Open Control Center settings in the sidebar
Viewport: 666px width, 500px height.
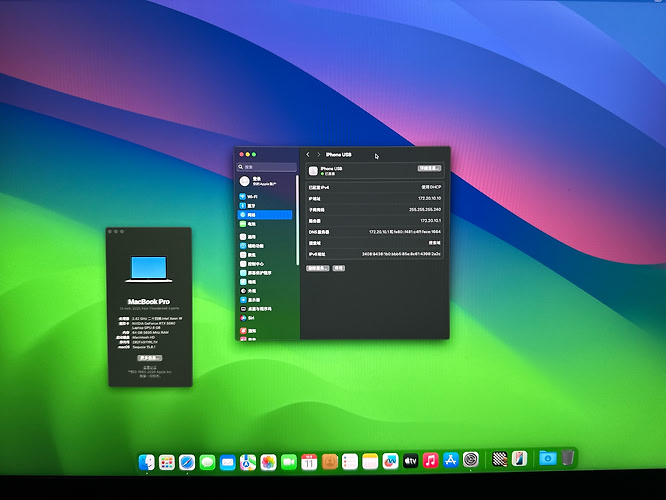pyautogui.click(x=265, y=264)
